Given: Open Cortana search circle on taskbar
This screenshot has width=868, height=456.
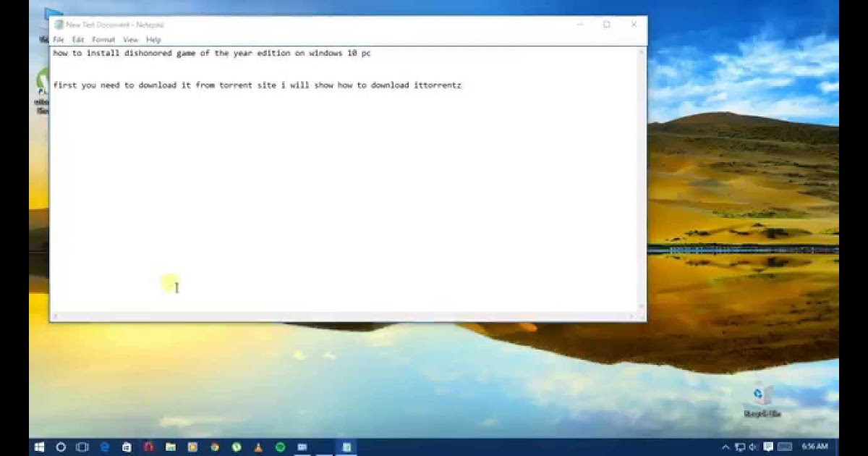Looking at the screenshot, I should (61, 447).
